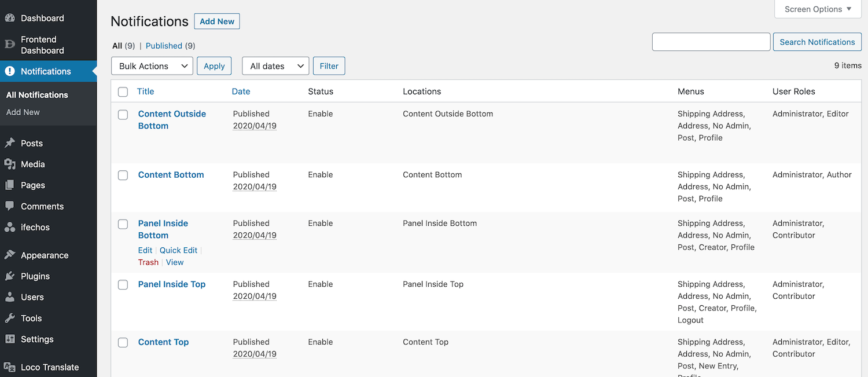This screenshot has width=868, height=377.
Task: Click the Appearance paintbrush icon
Action: click(x=10, y=255)
